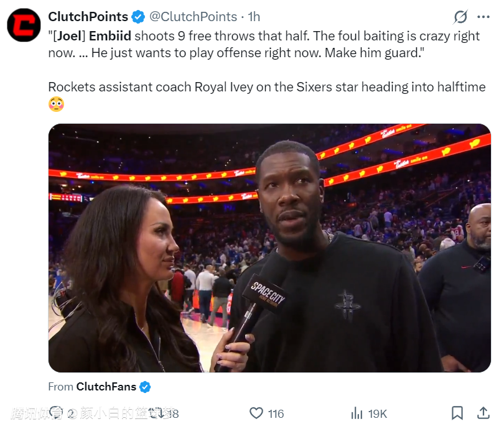Click the flushed face emoji in tweet

click(x=57, y=104)
